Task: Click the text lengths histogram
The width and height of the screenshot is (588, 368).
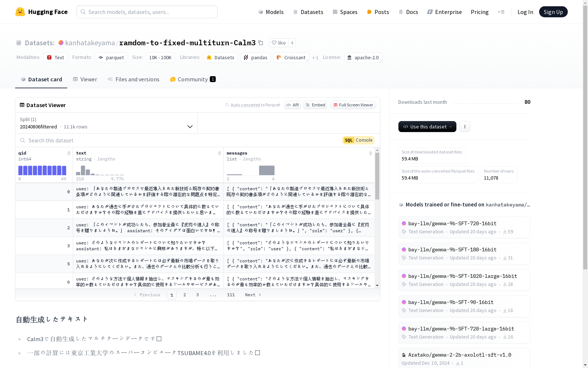Action: 100,170
